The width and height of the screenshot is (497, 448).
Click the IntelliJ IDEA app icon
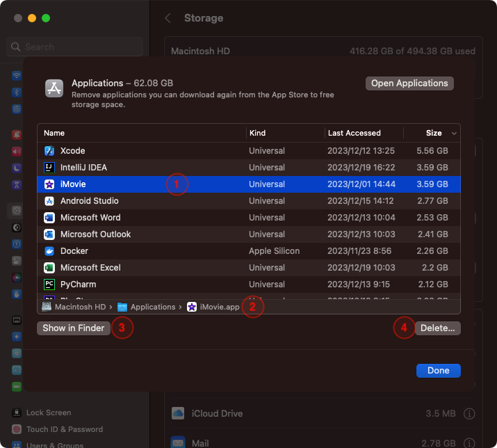point(49,168)
